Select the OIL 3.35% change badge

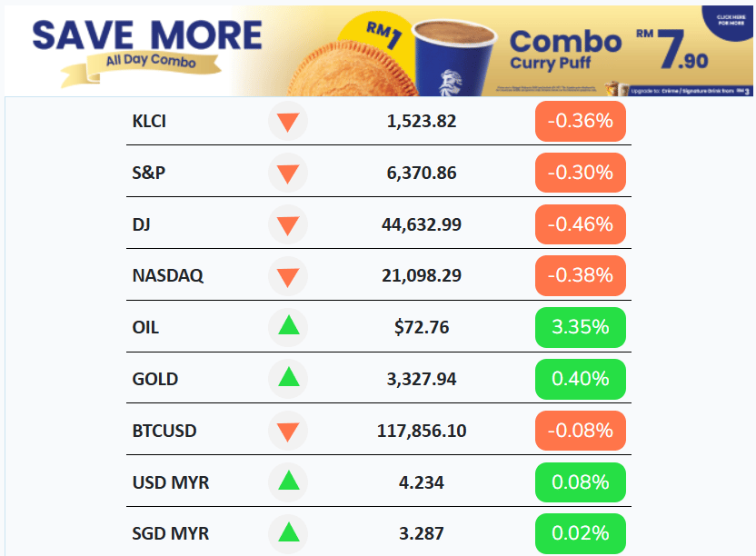point(580,327)
